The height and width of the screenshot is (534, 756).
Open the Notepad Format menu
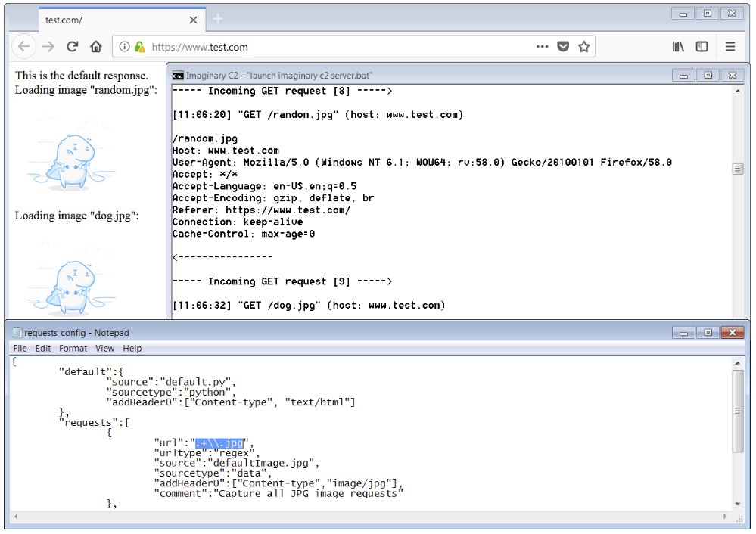(x=73, y=349)
